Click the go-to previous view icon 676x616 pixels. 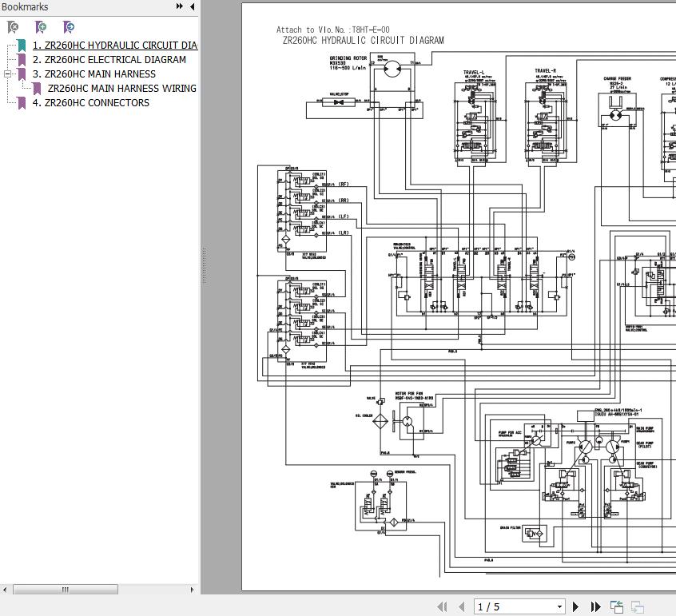[617, 607]
